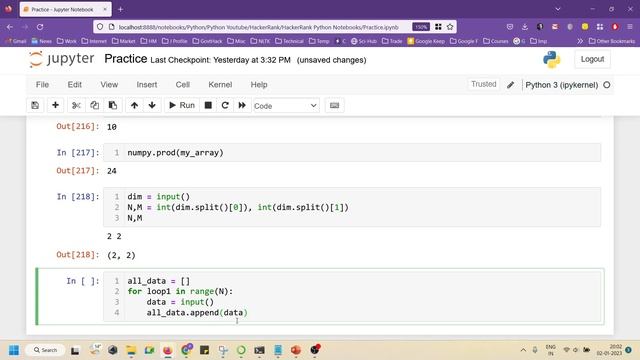Open the browser hamburger menu
640x360 pixels.
pos(630,27)
